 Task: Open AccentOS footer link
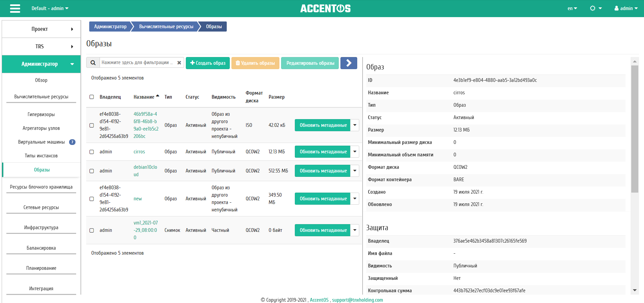pos(319,300)
